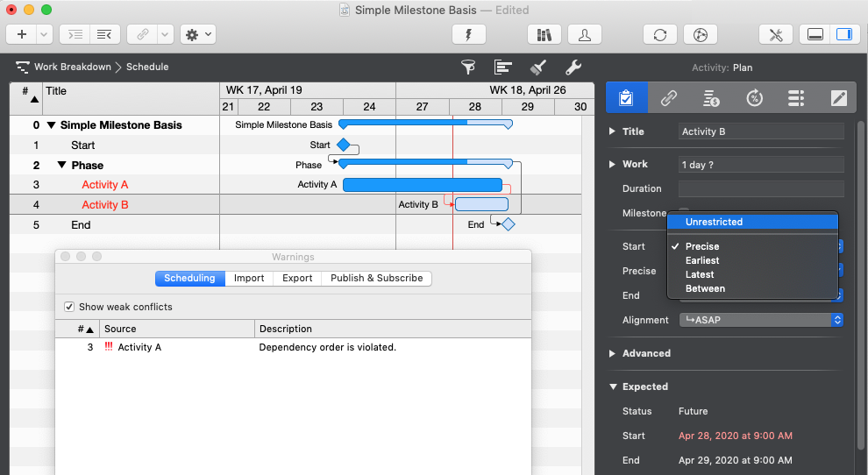Open the notes pencil inspector tab
This screenshot has width=868, height=475.
coord(839,98)
